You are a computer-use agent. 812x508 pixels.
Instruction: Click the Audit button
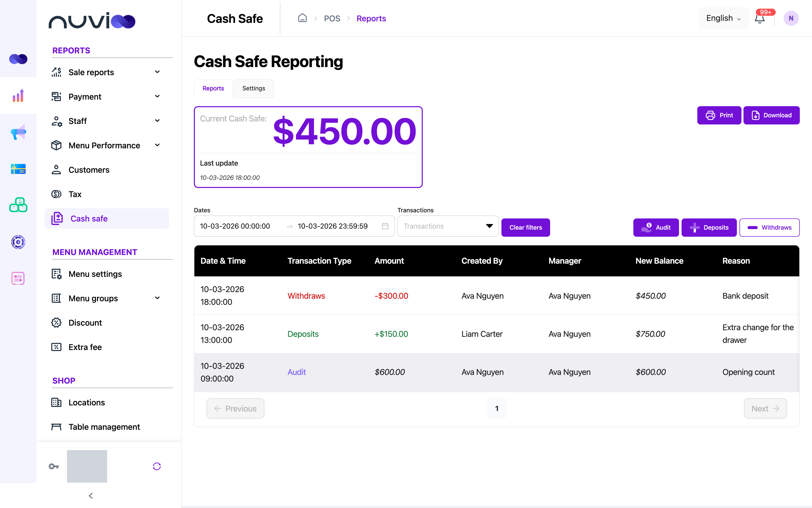(656, 228)
